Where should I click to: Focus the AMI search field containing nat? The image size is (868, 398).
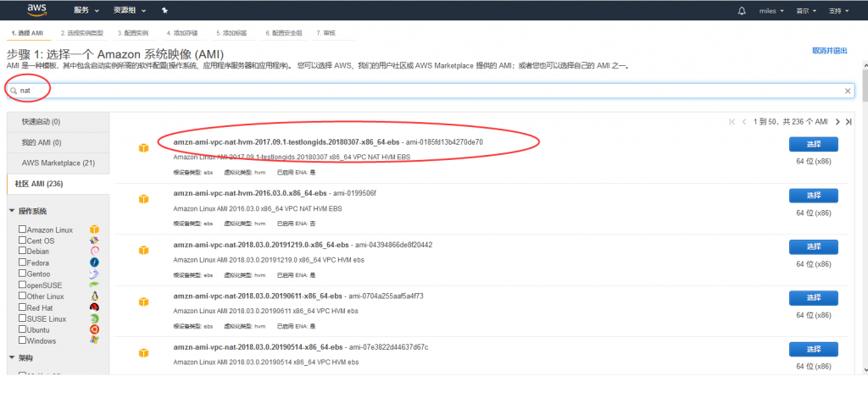[431, 91]
